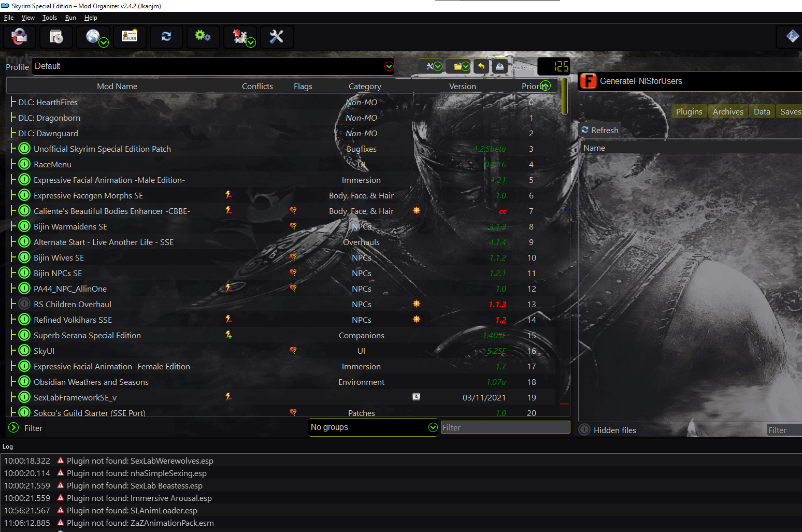
Task: Click heart flag icon on Bijin Warmaidens SE
Action: 293,226
